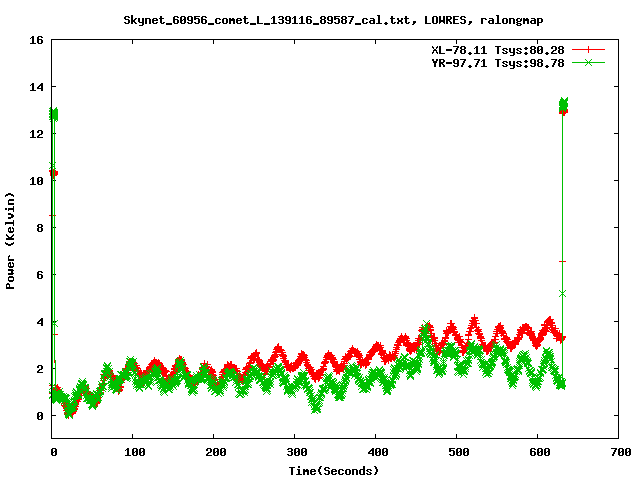Screen dimensions: 640x480
Task: Click the 300 tick label on x-axis
Action: point(295,453)
